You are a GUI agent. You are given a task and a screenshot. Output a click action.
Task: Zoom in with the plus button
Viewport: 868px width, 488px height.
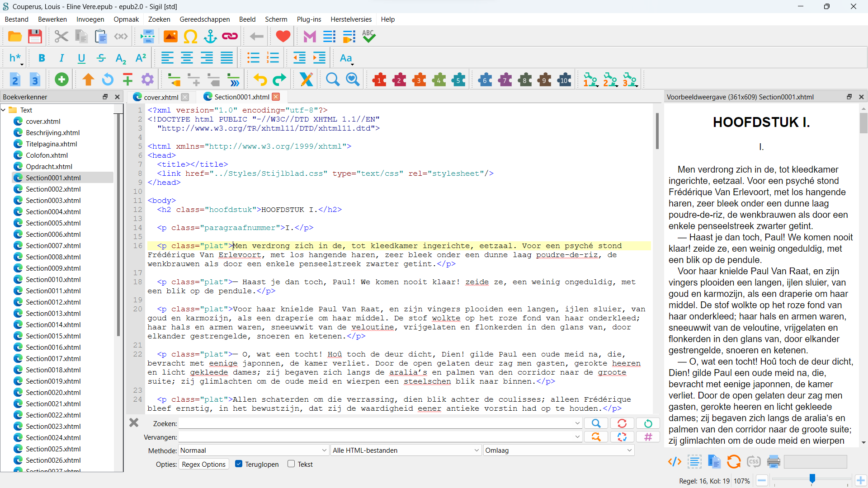[860, 481]
